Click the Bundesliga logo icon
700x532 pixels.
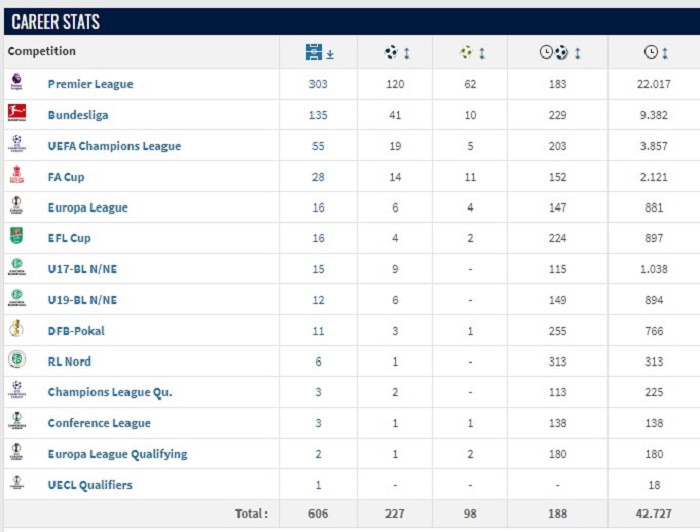[x=17, y=112]
